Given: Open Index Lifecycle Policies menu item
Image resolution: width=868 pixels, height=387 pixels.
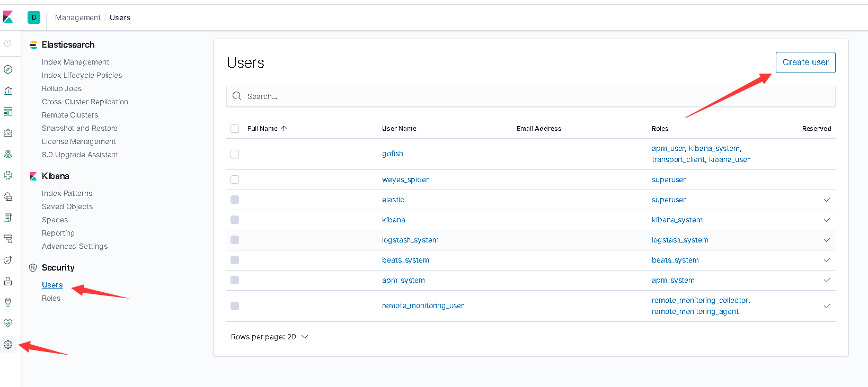Looking at the screenshot, I should [82, 75].
